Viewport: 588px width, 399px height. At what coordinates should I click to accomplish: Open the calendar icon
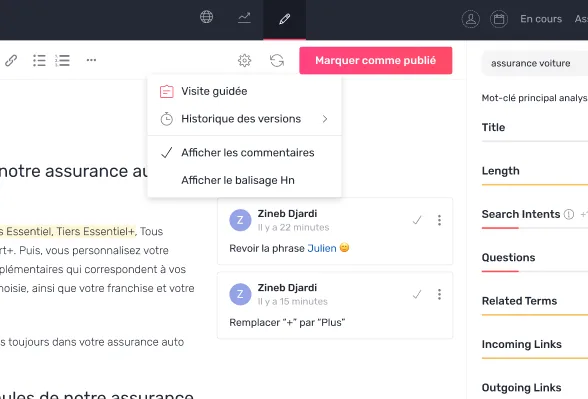coord(499,19)
